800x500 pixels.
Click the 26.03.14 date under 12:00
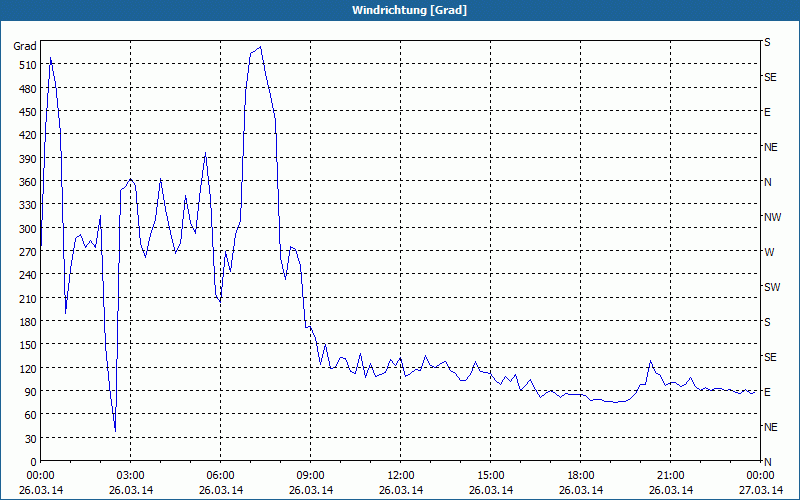(x=401, y=490)
